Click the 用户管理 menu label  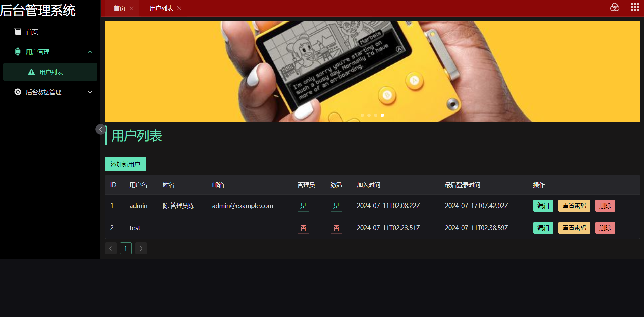click(x=38, y=52)
